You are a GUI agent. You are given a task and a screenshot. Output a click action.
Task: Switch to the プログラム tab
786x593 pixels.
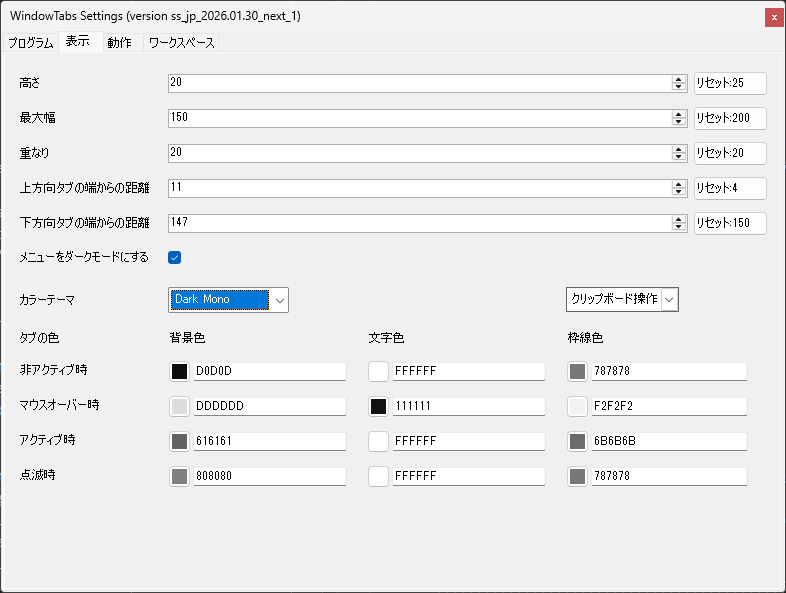point(30,43)
